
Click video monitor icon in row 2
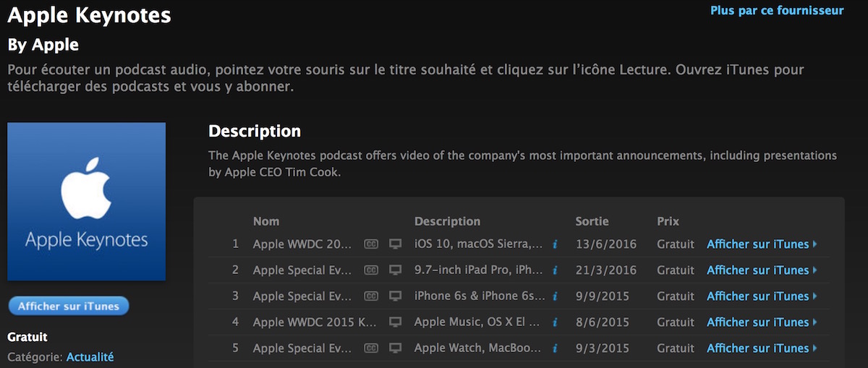[395, 270]
